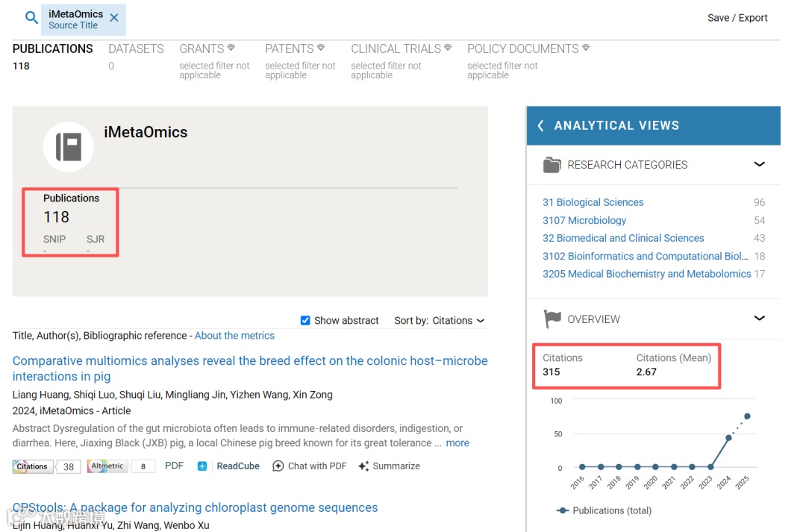Click the Citations badge showing 38
Image resolution: width=806 pixels, height=532 pixels.
pyautogui.click(x=46, y=466)
